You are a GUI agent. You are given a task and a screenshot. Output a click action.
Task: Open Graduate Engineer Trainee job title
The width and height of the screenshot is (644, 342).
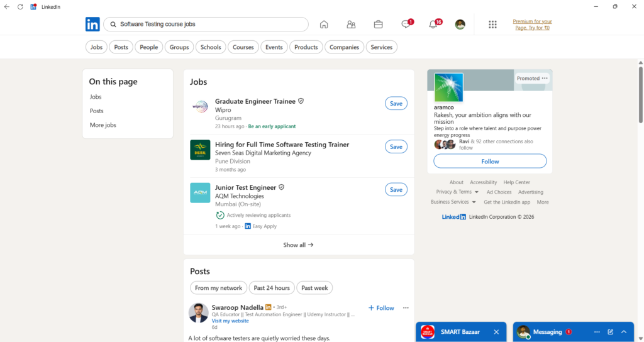click(x=255, y=101)
